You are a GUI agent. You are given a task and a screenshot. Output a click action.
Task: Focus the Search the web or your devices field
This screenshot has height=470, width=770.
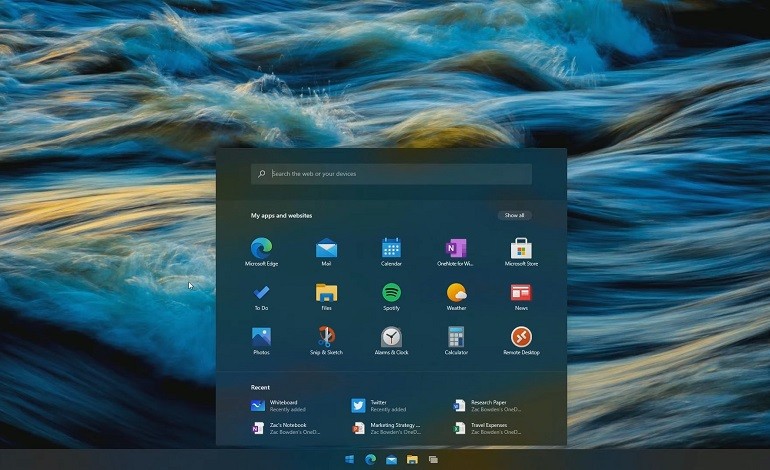pyautogui.click(x=391, y=174)
